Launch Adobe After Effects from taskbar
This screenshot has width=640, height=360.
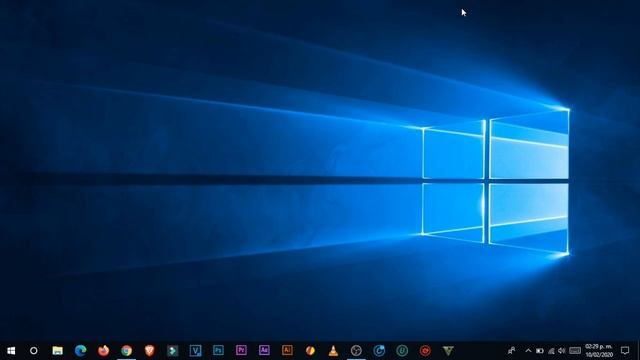[264, 350]
